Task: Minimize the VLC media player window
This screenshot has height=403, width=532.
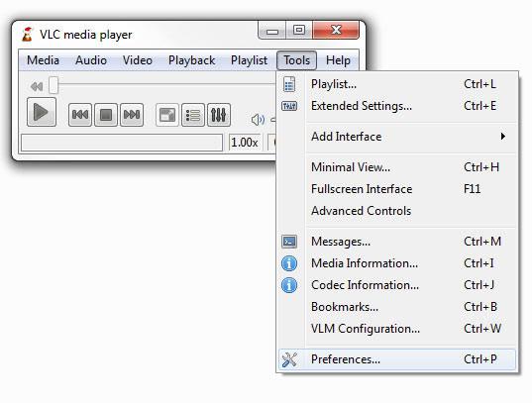Action: (x=271, y=31)
